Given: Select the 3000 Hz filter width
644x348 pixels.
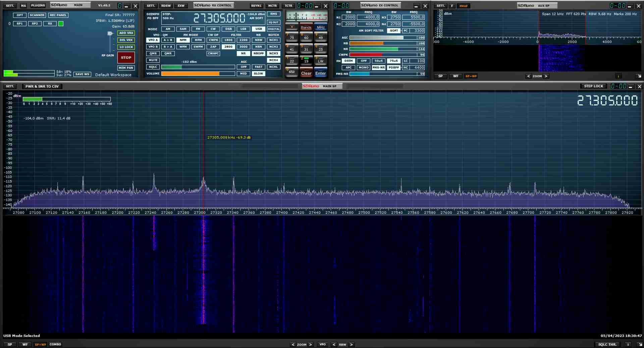Looking at the screenshot, I should coord(243,47).
